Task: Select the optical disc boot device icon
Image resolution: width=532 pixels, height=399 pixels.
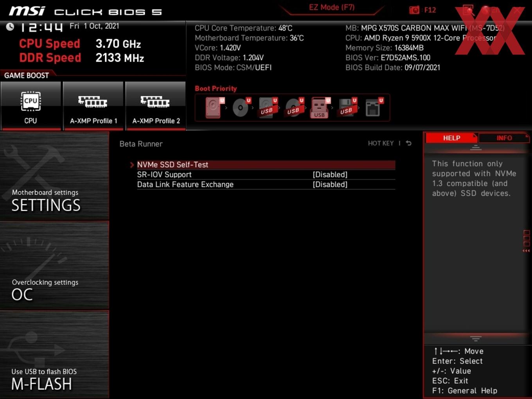Action: pos(241,107)
